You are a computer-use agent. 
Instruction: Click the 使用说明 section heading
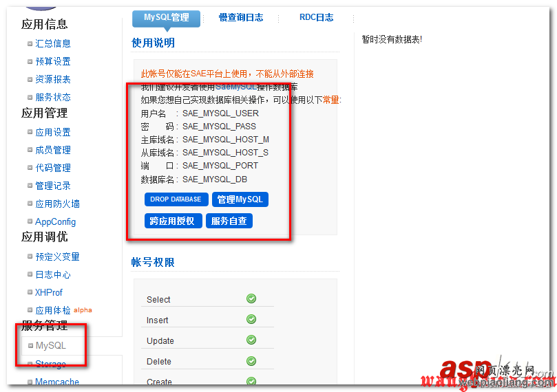[x=153, y=43]
